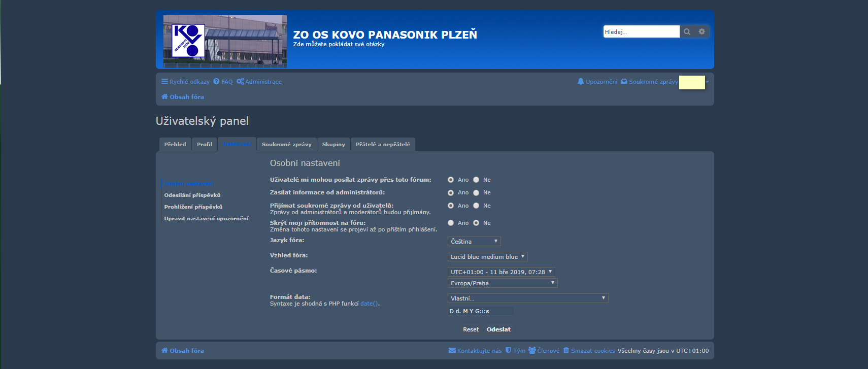Click the Odeslat submit button
Image resolution: width=868 pixels, height=369 pixels.
[x=498, y=329]
